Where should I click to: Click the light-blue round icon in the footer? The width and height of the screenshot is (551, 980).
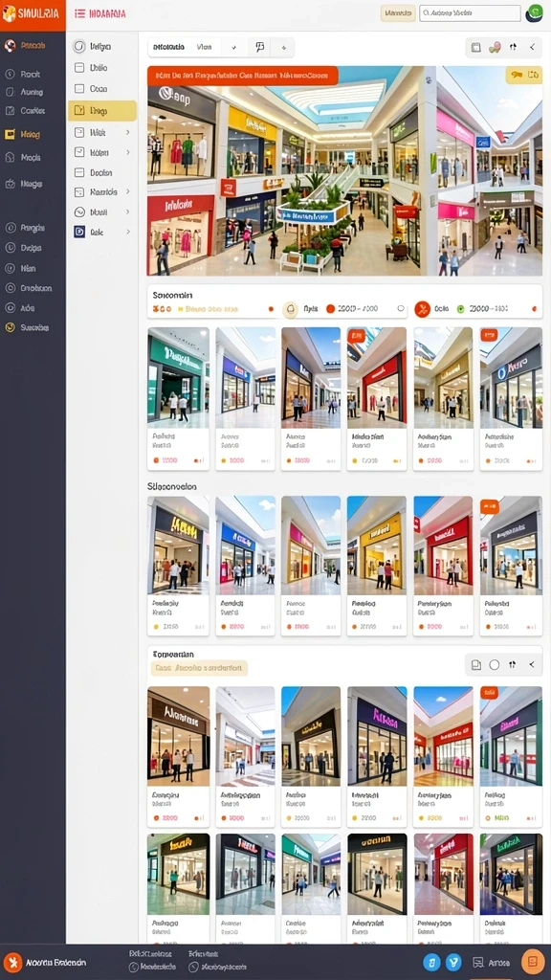[431, 963]
